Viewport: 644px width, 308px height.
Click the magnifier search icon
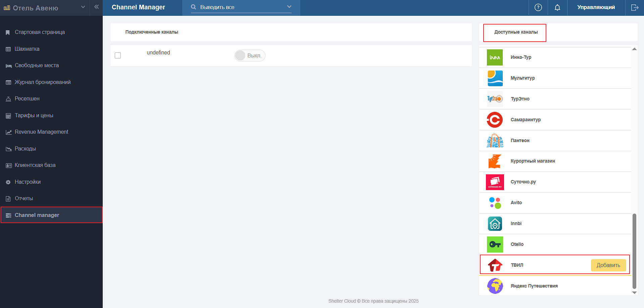(x=193, y=7)
